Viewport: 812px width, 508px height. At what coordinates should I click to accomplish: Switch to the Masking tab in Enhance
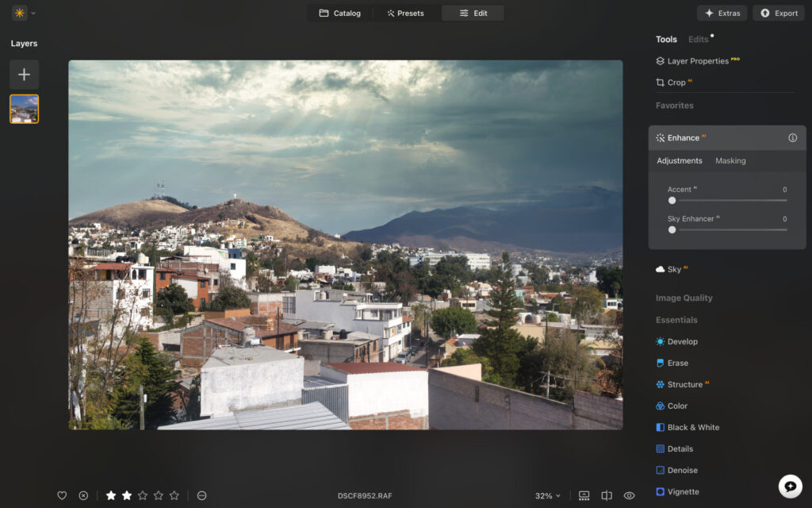click(x=730, y=160)
